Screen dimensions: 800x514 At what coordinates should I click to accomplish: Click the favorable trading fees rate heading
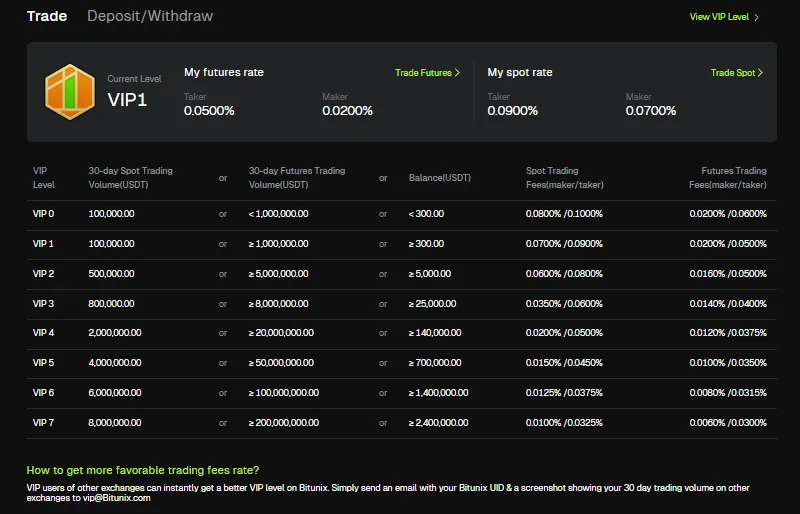pos(143,470)
